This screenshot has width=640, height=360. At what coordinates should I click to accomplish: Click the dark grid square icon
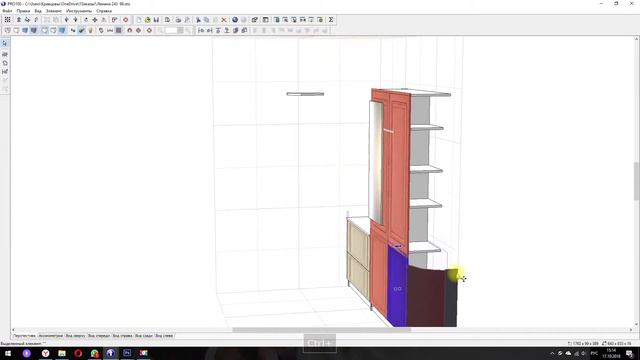119,30
